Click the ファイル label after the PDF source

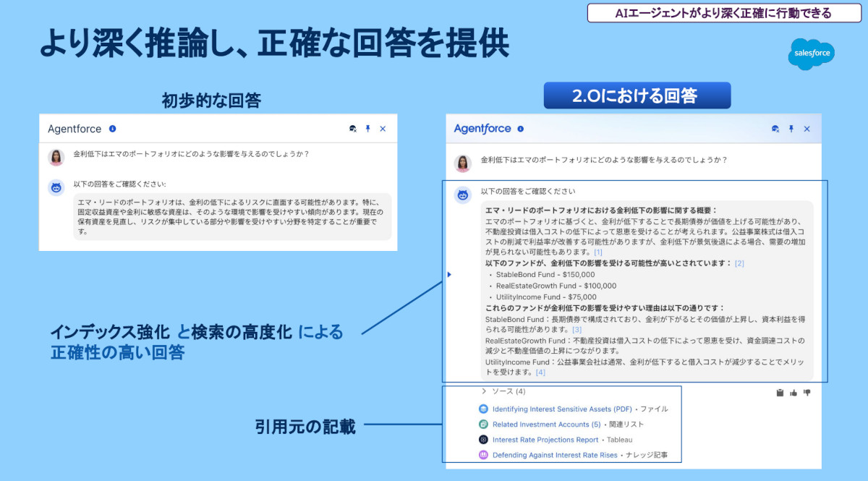coord(654,409)
